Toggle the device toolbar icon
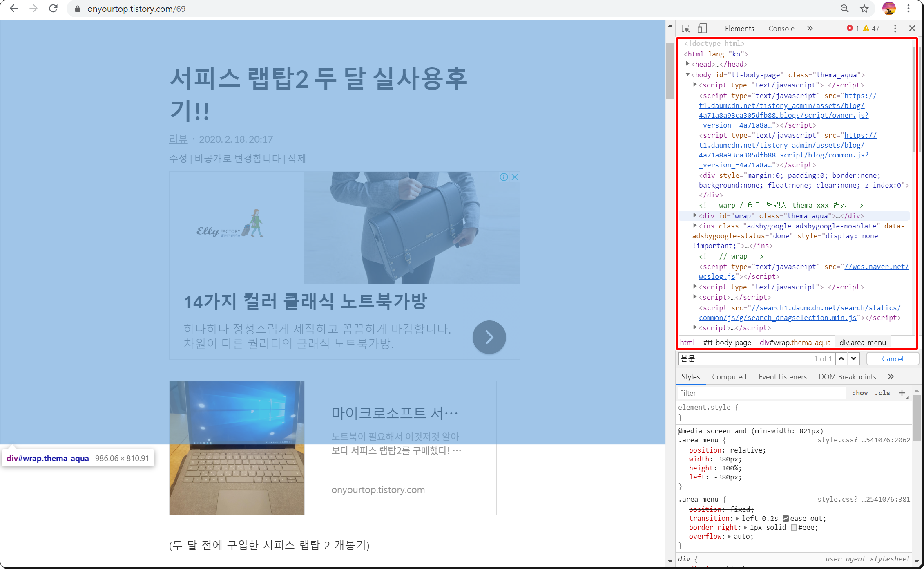 [702, 28]
